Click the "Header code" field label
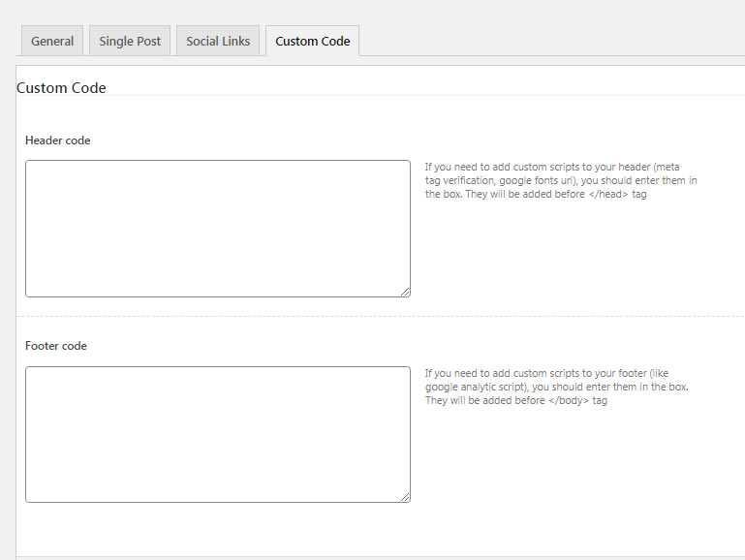Viewport: 745px width, 560px height. pyautogui.click(x=57, y=140)
